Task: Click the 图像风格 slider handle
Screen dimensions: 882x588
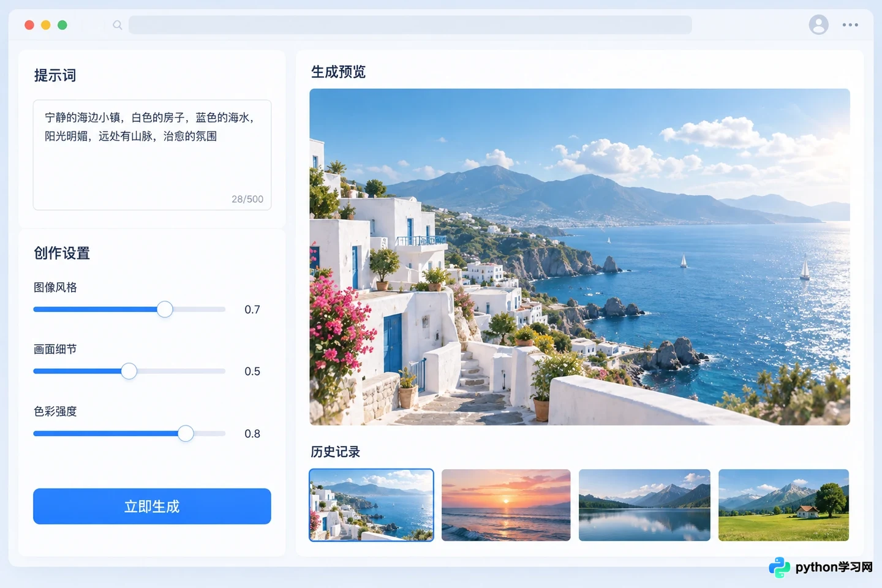Action: (165, 309)
